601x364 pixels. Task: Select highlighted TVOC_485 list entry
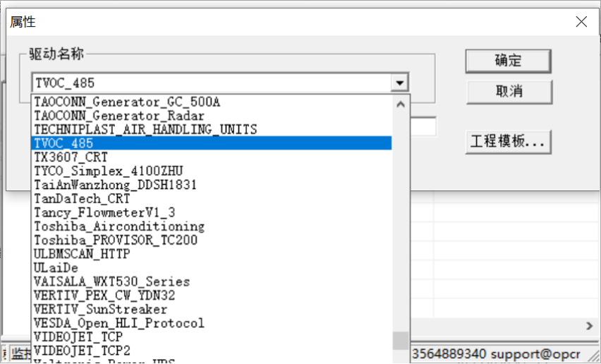coord(212,143)
